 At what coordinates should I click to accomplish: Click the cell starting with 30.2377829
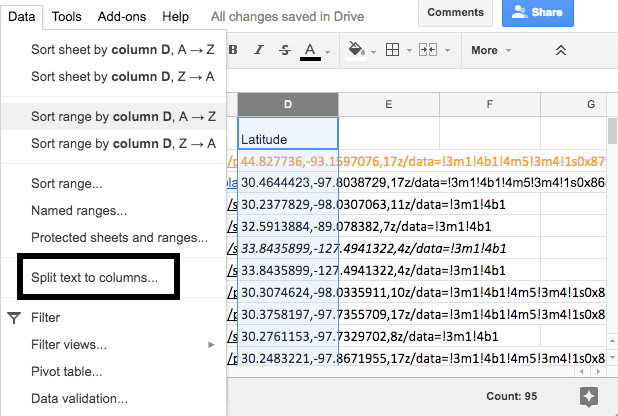(x=288, y=205)
